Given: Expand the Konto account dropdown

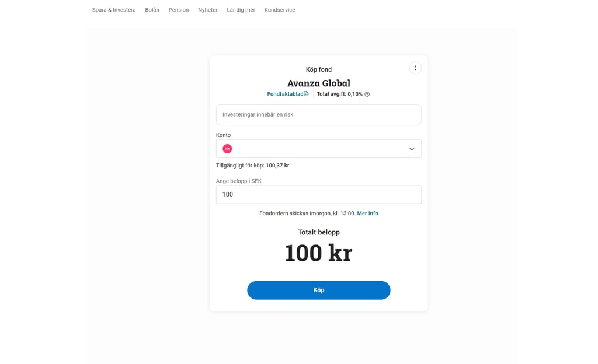Looking at the screenshot, I should [x=412, y=149].
